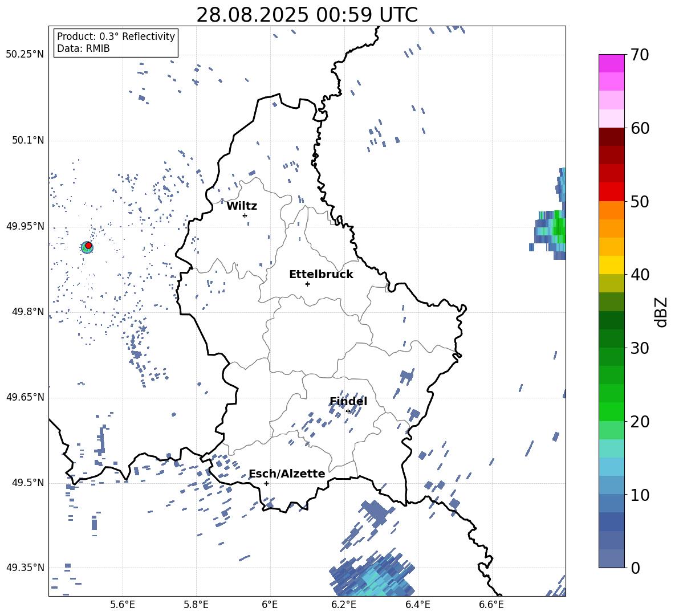Click the 6.2°E longitude label

[x=344, y=605]
